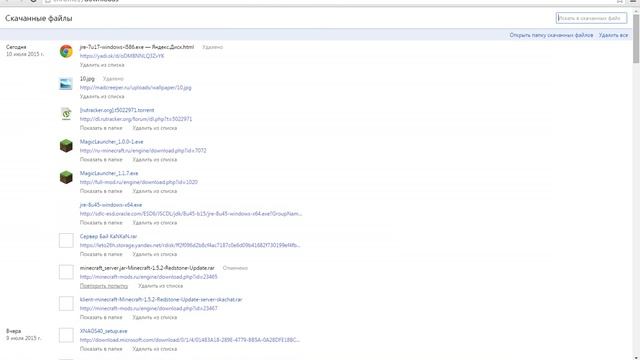Click the grass block icon for MagicLauncher_1.0.0-1.exe
Screen dimensions: 640x360
point(66,146)
